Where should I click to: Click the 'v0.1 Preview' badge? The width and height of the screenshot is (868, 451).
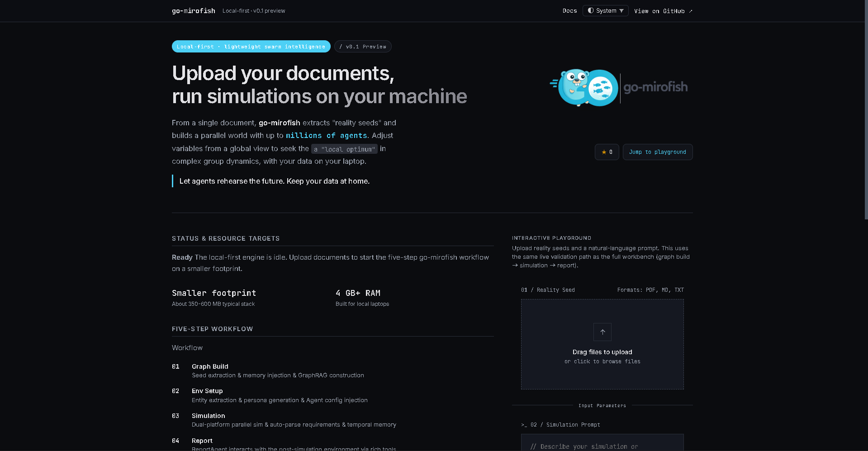(363, 47)
